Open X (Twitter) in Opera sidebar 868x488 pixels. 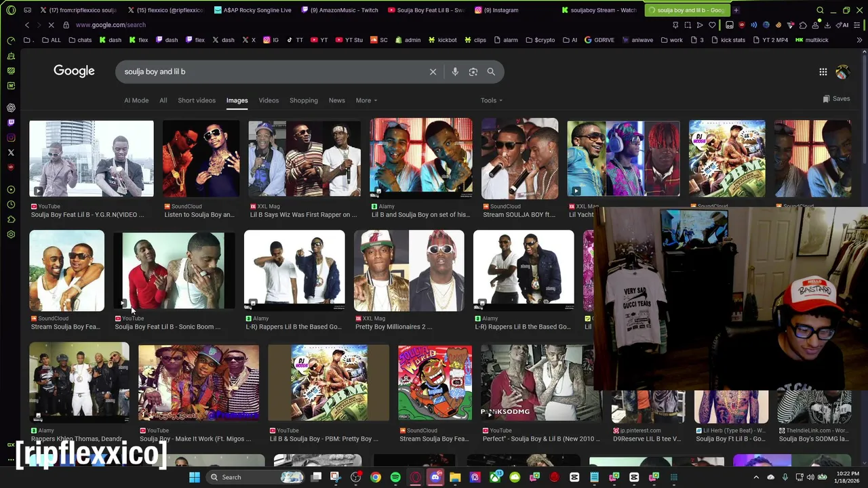pyautogui.click(x=11, y=152)
